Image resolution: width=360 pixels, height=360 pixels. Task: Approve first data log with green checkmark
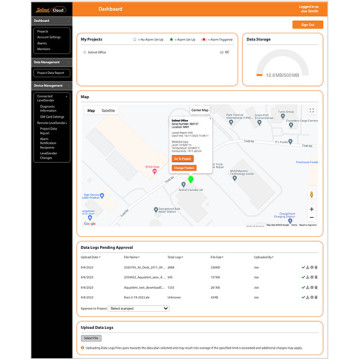point(303,267)
